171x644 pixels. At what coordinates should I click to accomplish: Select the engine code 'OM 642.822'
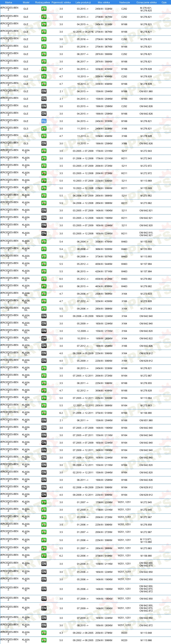point(146,338)
